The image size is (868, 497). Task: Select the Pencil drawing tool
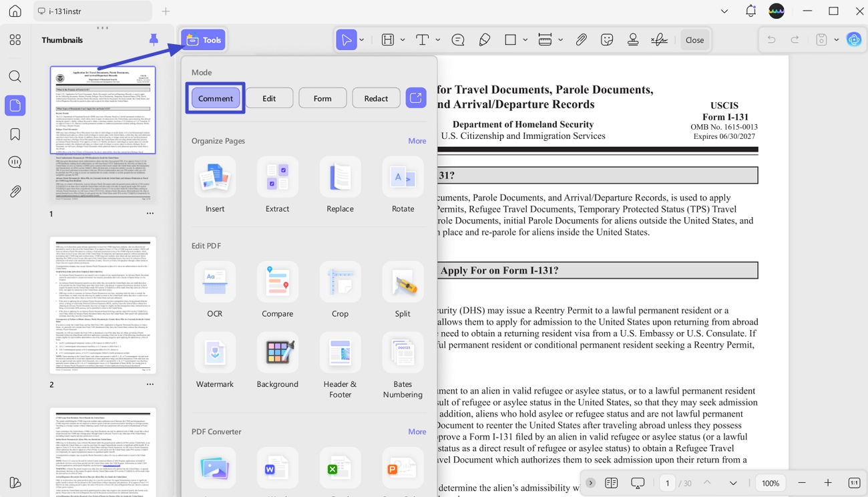point(485,40)
